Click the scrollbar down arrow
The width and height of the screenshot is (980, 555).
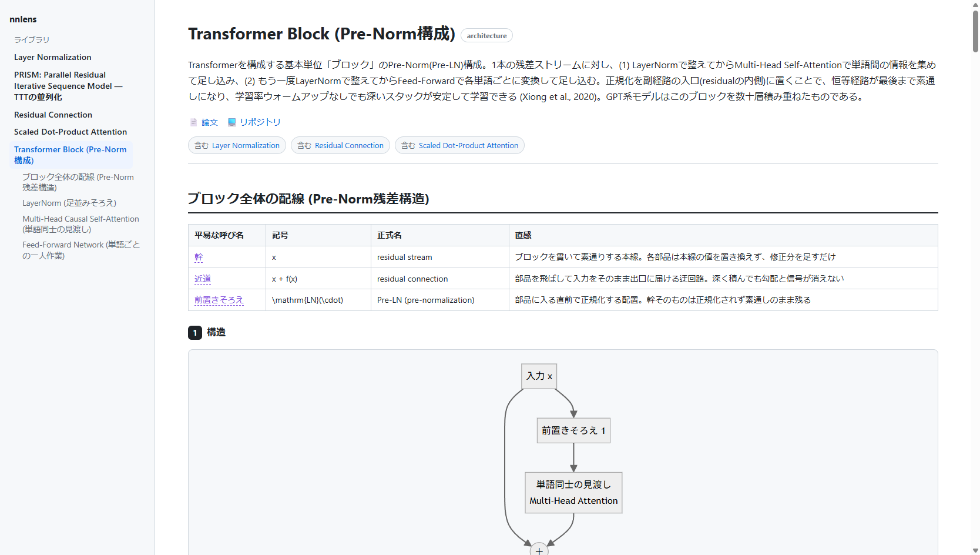(975, 551)
